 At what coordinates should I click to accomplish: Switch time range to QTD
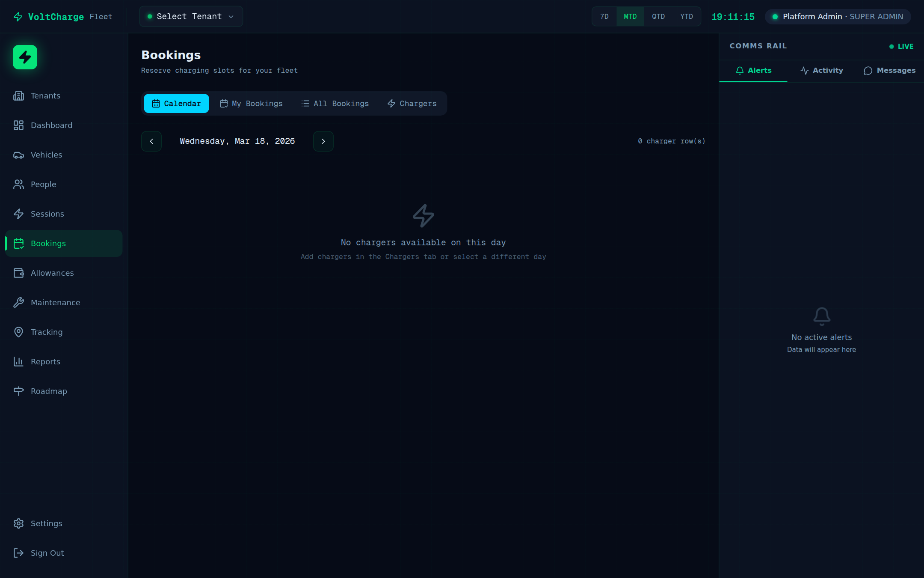658,16
